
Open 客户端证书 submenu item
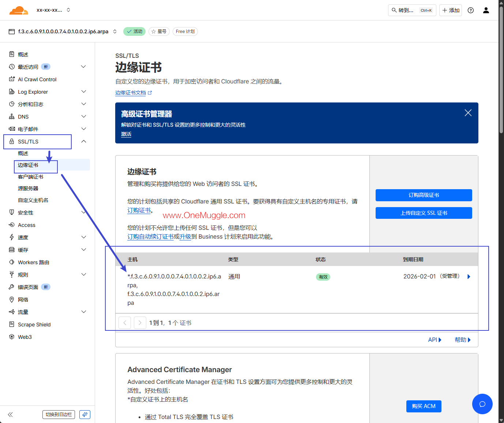tap(31, 177)
